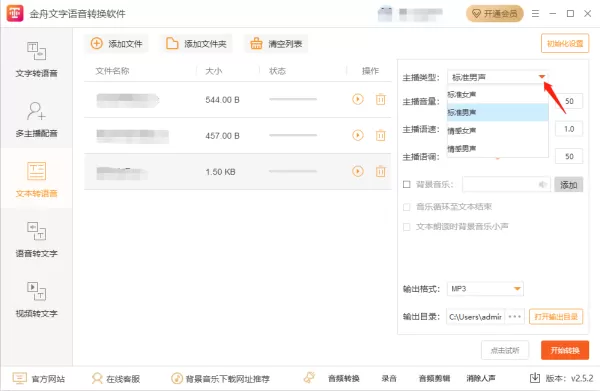Open the hamburger menu in title bar
Screen dimensions: 600x391
(x=535, y=14)
